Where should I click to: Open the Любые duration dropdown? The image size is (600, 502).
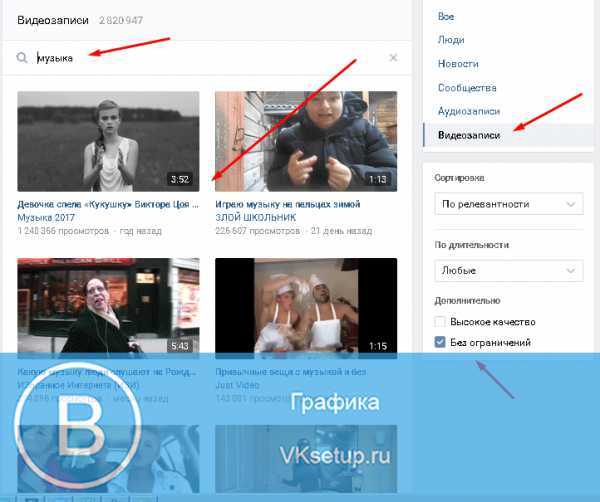509,271
